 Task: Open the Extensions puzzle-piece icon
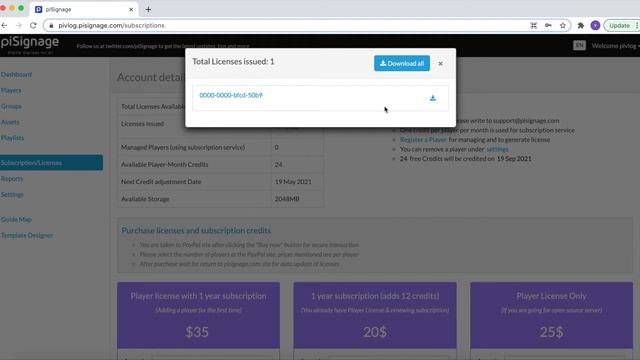(581, 25)
